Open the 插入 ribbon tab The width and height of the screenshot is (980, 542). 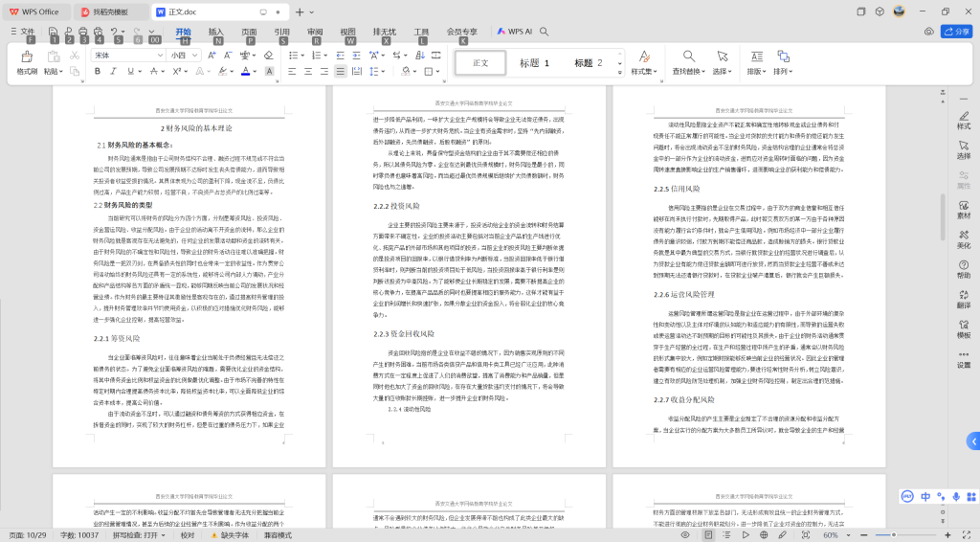215,32
